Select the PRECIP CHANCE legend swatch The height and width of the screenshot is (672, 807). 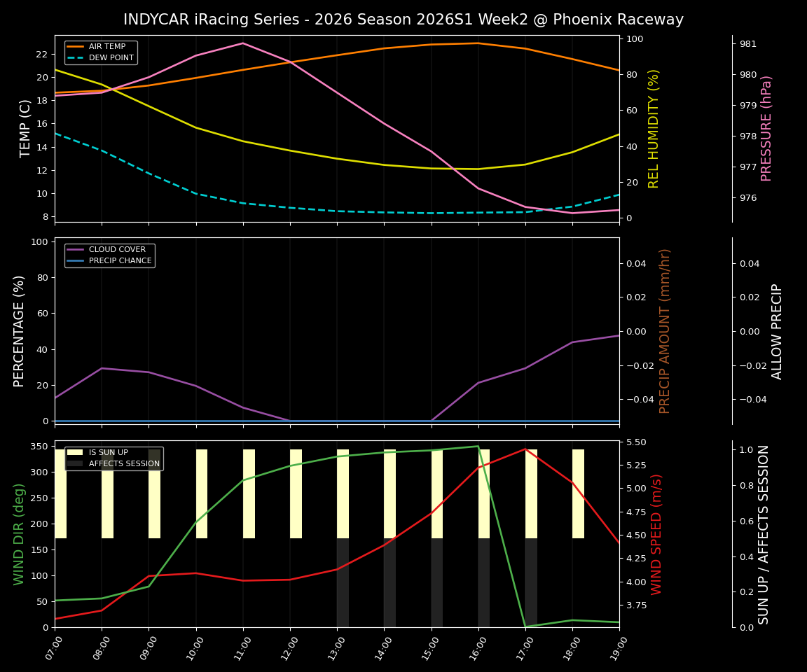click(77, 260)
